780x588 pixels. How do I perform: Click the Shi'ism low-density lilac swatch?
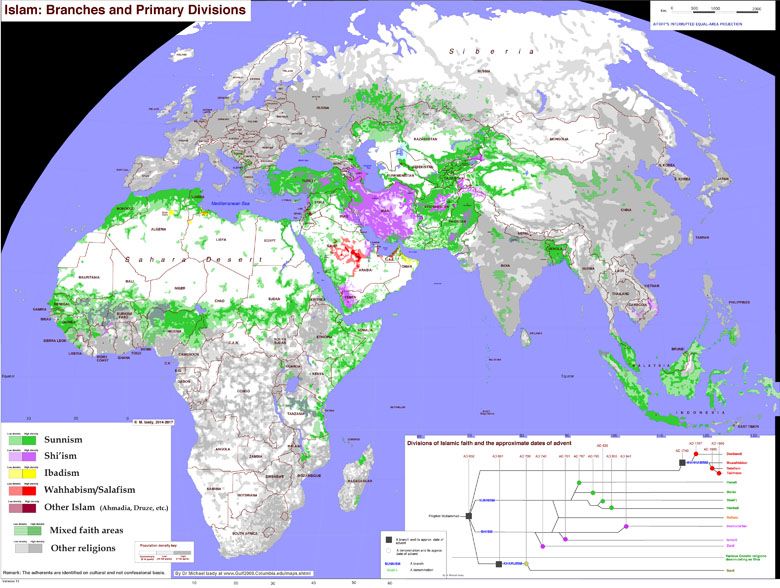pos(15,457)
